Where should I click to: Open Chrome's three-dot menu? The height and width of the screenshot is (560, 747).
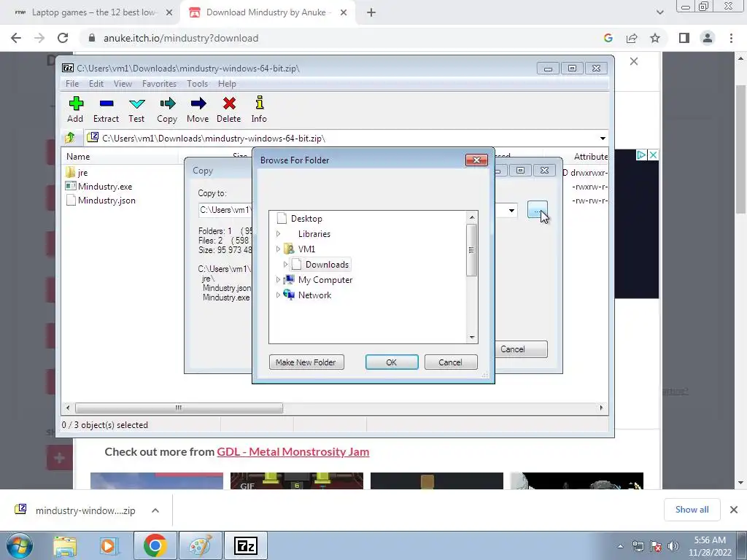(731, 38)
